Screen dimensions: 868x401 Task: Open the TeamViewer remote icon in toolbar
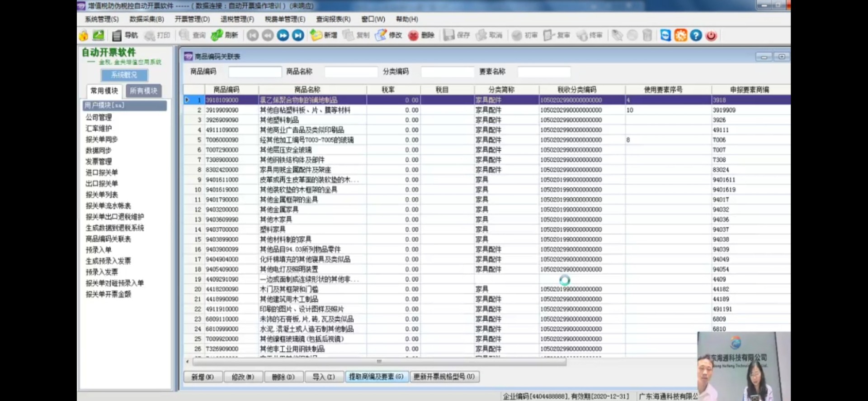(x=665, y=35)
